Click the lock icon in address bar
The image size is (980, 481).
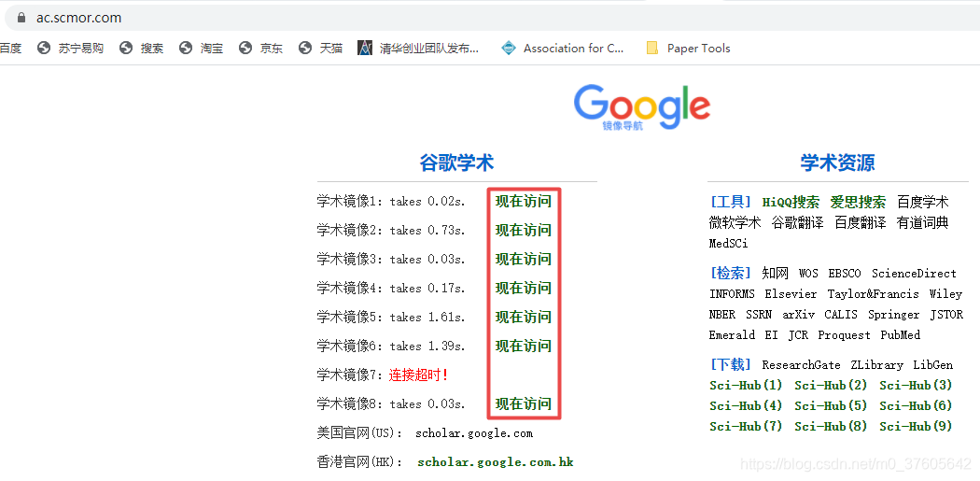pos(21,18)
